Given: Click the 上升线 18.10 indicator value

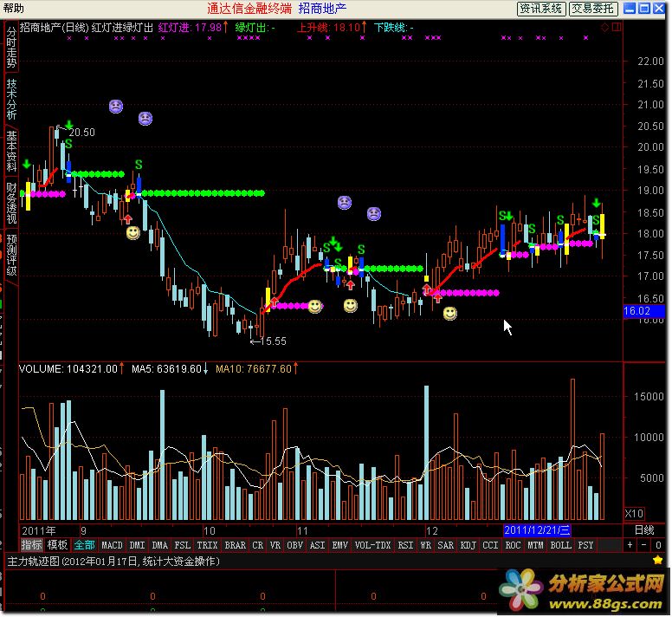Looking at the screenshot, I should 333,28.
